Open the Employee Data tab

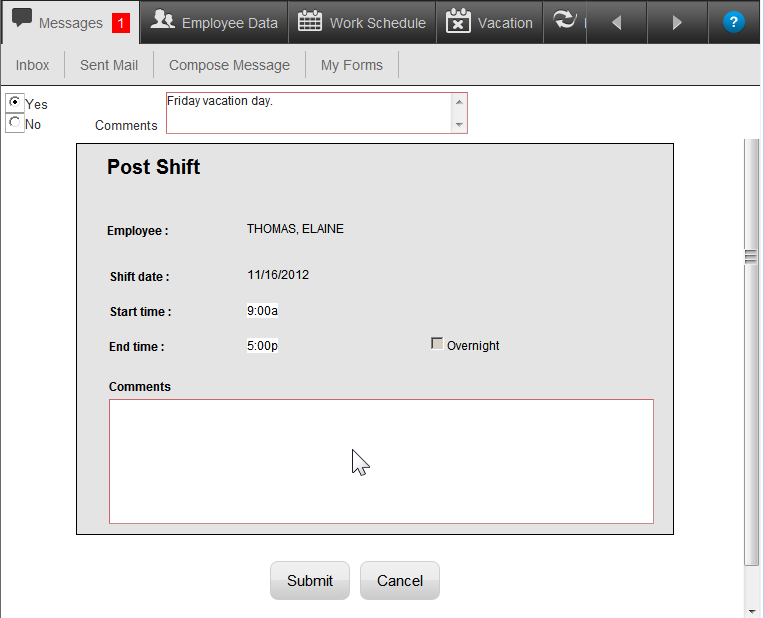214,22
